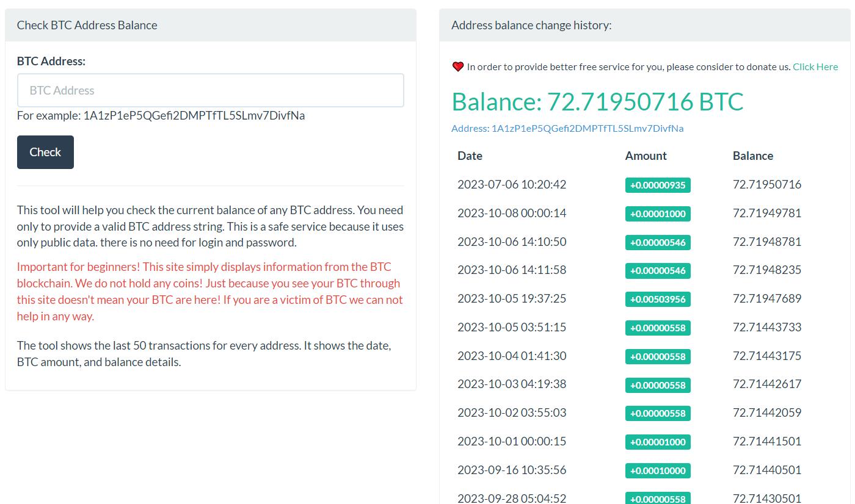Click the Check button

(x=45, y=152)
